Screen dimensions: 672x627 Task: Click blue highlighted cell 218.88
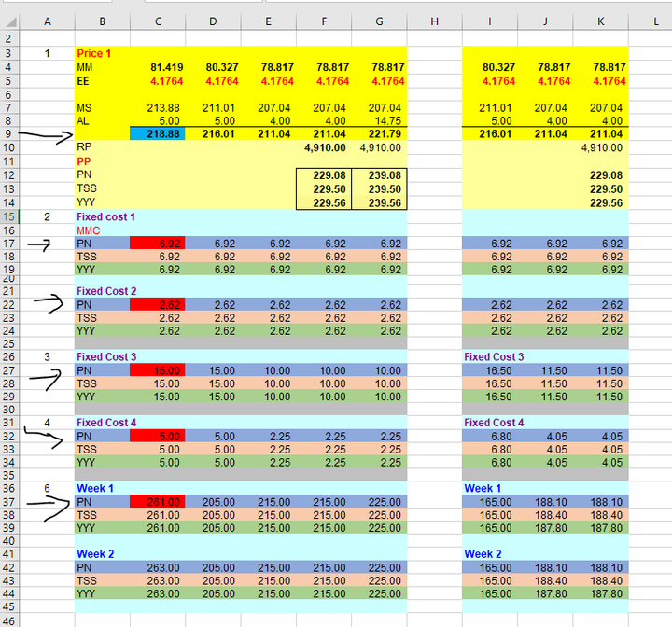pyautogui.click(x=158, y=133)
